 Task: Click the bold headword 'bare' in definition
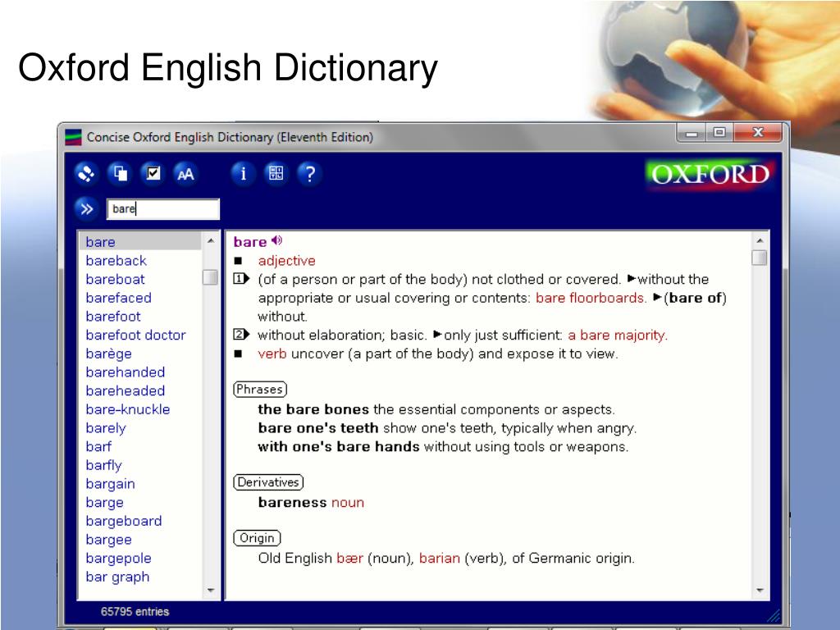[250, 242]
